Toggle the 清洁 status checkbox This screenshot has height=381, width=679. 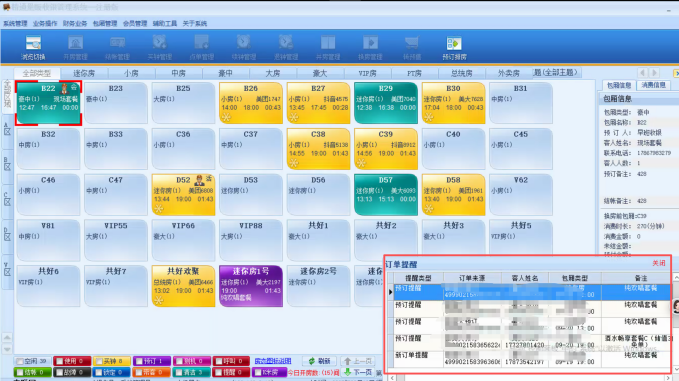coord(179,372)
